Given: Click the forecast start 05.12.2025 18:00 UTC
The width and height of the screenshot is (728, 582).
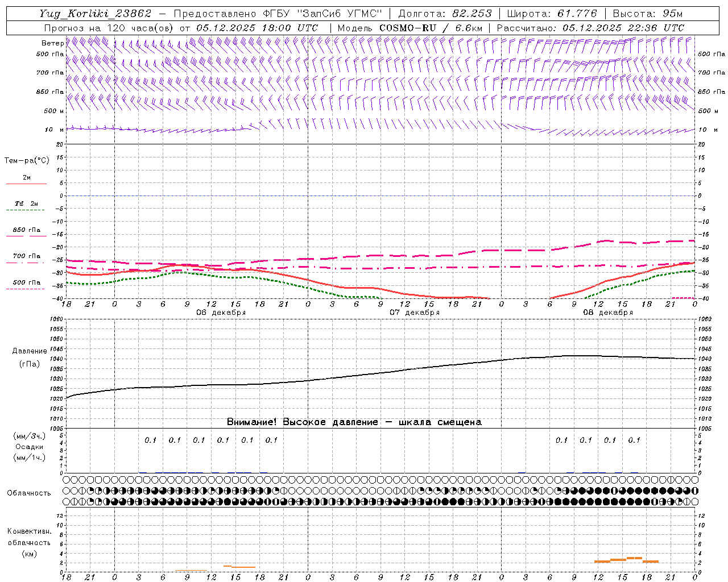Looking at the screenshot, I should (257, 28).
